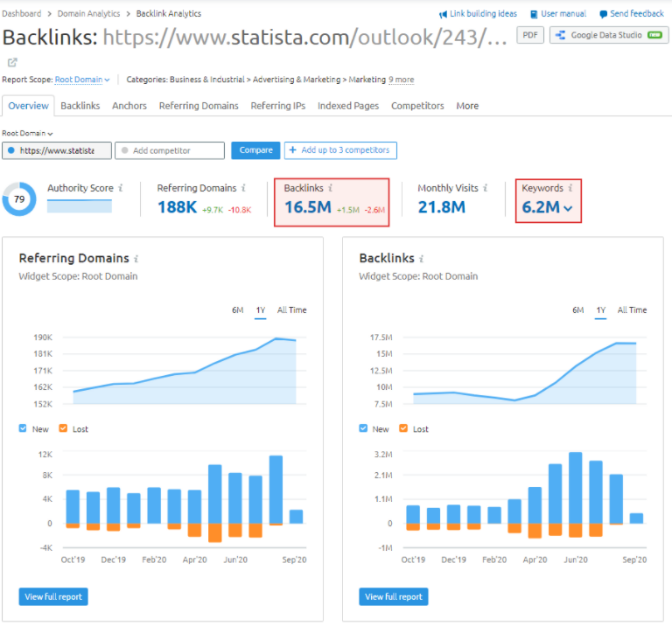This screenshot has height=626, width=672.
Task: Click info icon beside Backlinks metric
Action: (x=331, y=188)
